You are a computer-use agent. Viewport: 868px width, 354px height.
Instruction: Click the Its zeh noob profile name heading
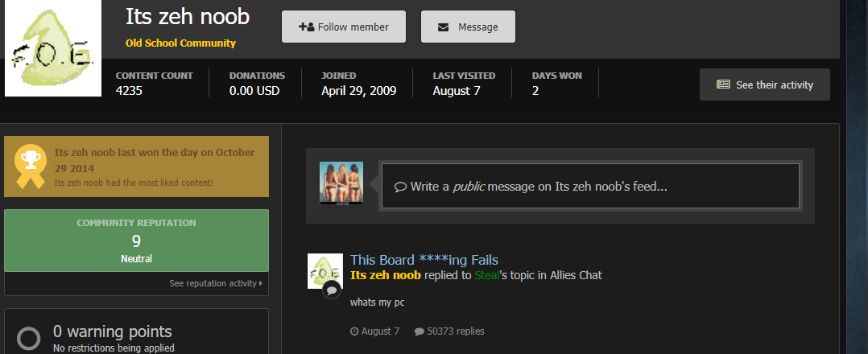[188, 17]
